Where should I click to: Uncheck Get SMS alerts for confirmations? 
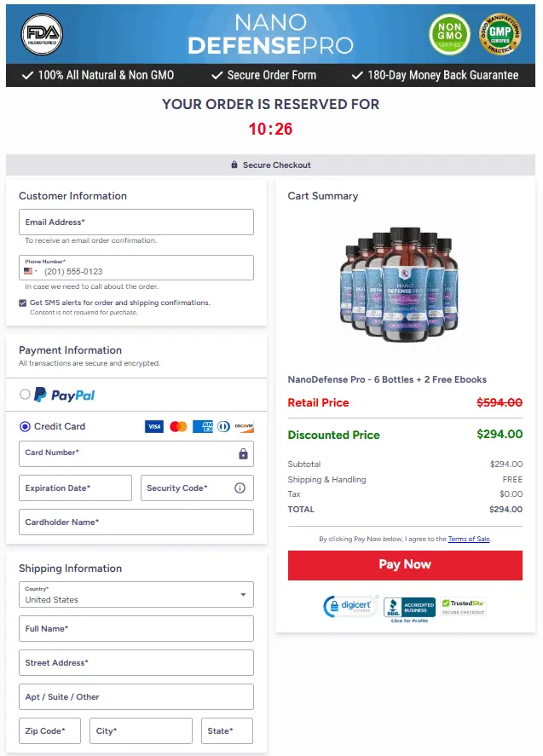(22, 303)
